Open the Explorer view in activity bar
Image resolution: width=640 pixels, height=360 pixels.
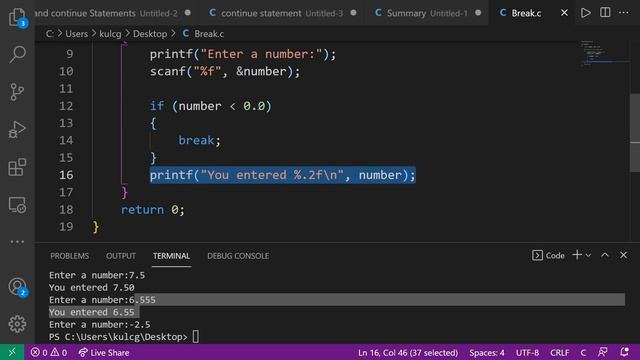tap(17, 17)
